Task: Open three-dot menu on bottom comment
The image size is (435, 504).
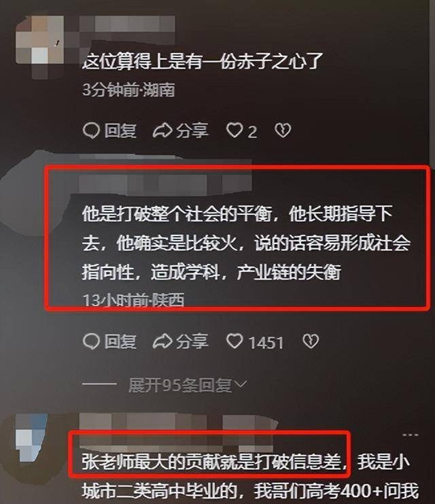Action: [411, 435]
